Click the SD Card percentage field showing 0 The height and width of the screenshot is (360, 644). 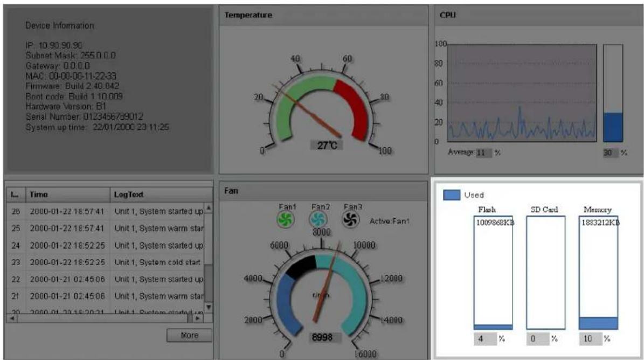538,338
